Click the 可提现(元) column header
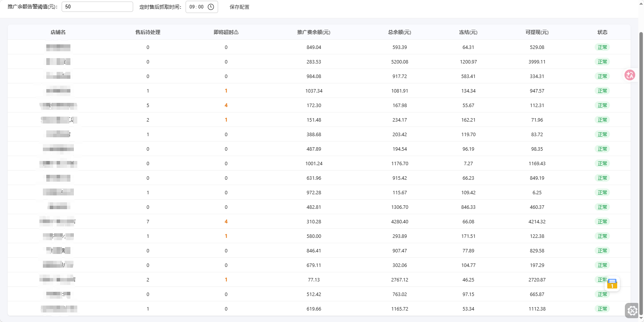644x322 pixels. [x=537, y=32]
